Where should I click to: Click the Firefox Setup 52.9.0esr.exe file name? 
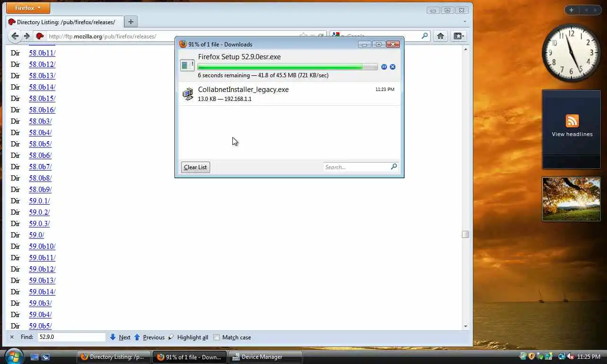pyautogui.click(x=239, y=57)
